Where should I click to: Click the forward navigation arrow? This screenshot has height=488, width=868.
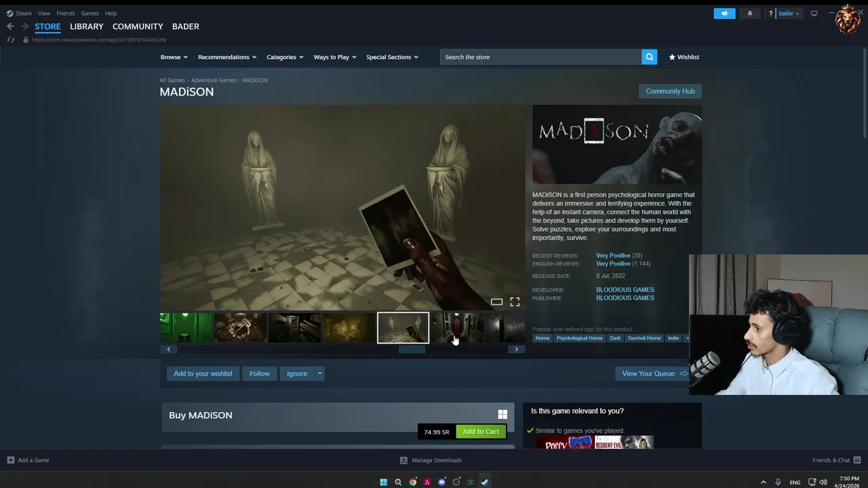click(x=24, y=26)
